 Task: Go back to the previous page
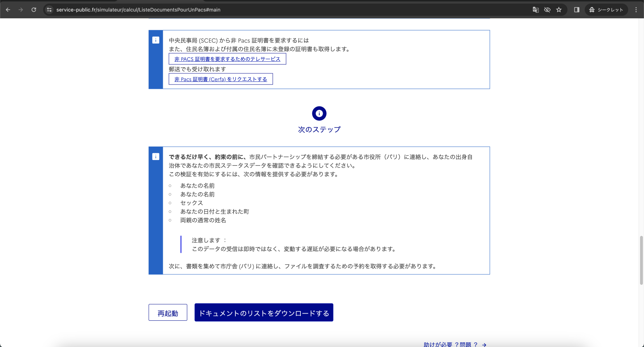pos(8,10)
